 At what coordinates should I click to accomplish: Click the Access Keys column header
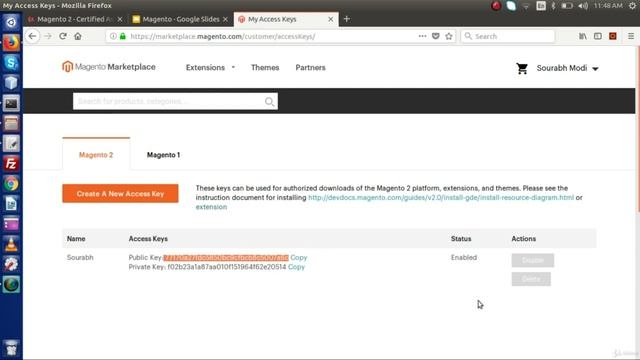(148, 239)
